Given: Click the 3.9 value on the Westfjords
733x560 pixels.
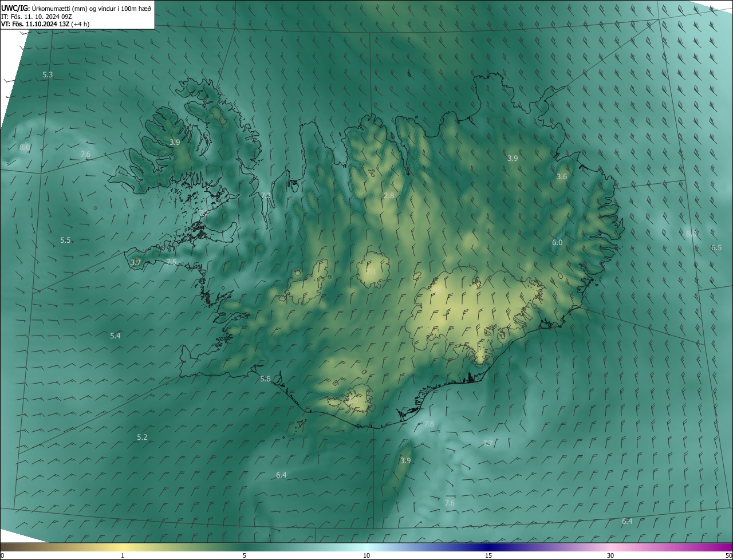Looking at the screenshot, I should pyautogui.click(x=175, y=142).
